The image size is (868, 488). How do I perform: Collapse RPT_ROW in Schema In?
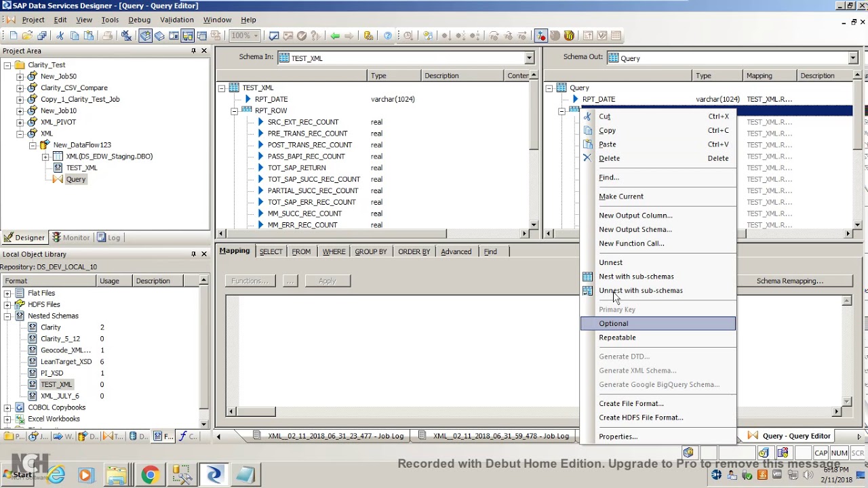235,110
